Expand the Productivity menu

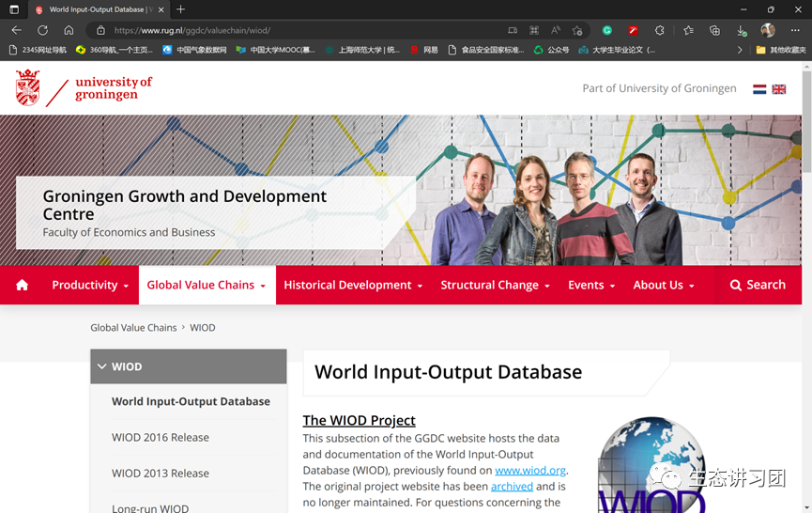90,285
